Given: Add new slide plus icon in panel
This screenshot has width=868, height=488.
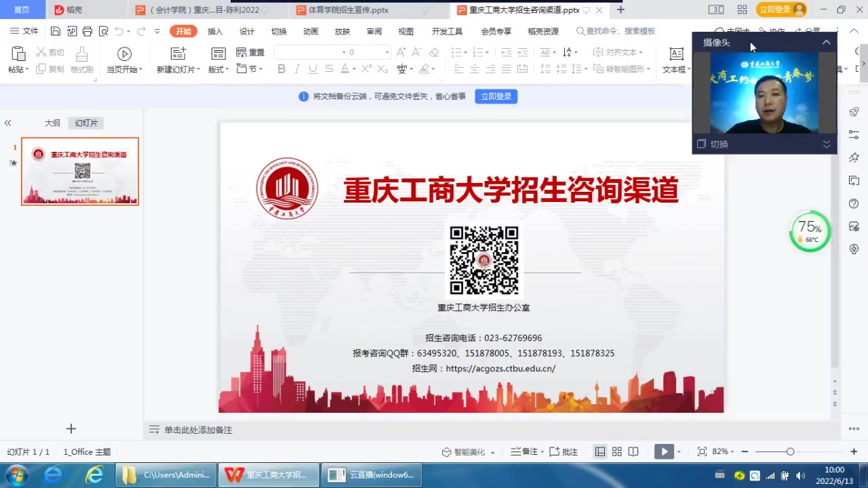Looking at the screenshot, I should (71, 428).
